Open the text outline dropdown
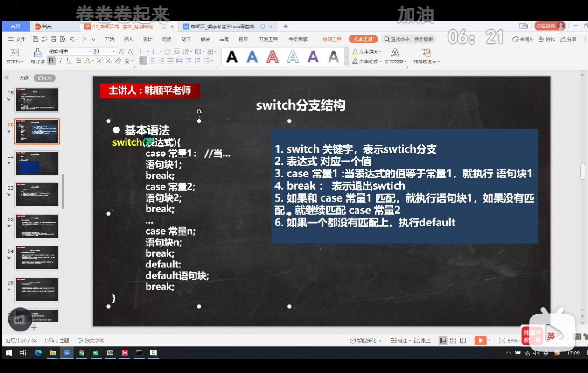This screenshot has height=373, width=588. [367, 61]
